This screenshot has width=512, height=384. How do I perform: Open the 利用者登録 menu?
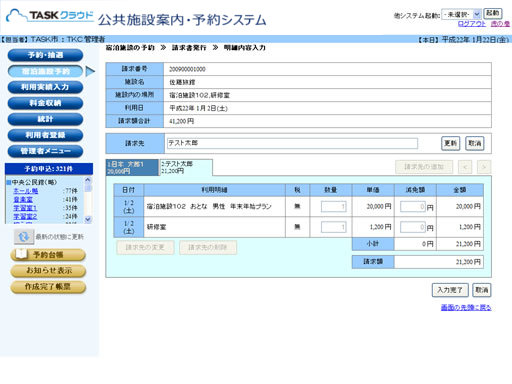tap(45, 135)
